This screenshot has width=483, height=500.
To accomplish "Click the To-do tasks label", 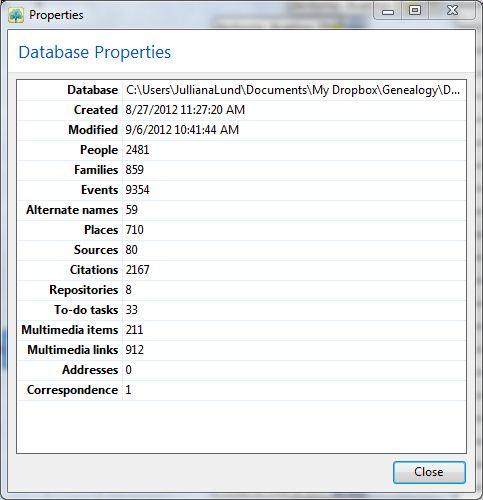I will (86, 310).
